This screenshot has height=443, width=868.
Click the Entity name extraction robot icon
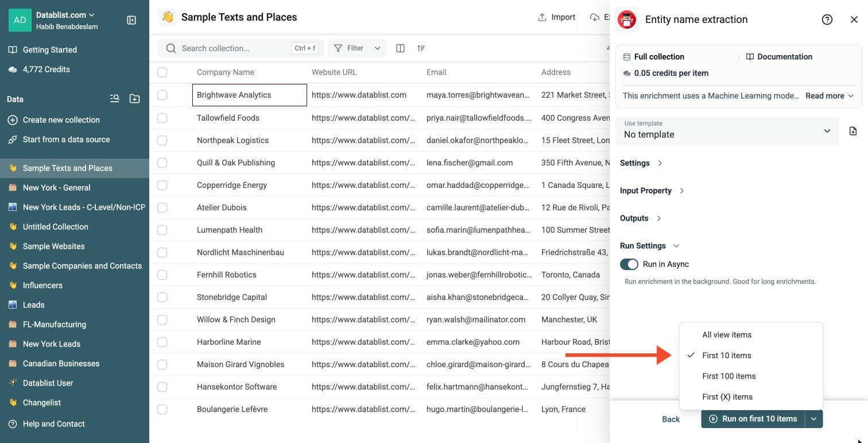[627, 20]
